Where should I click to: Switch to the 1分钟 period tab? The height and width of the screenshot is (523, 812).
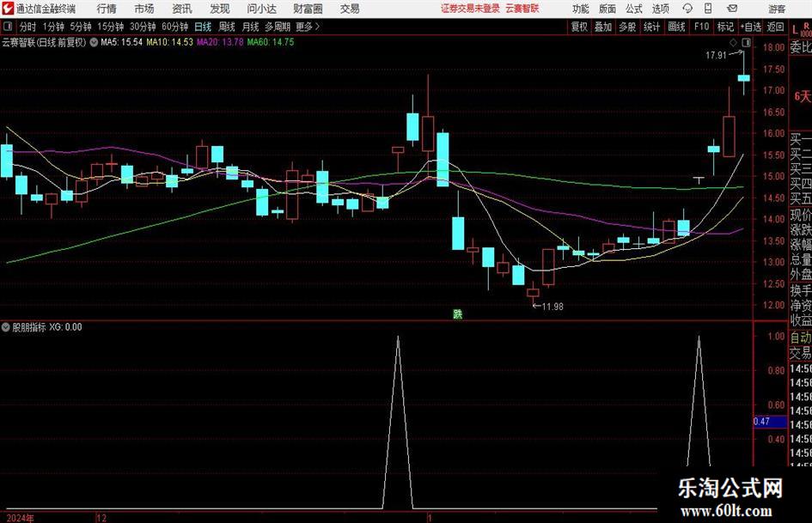point(53,27)
